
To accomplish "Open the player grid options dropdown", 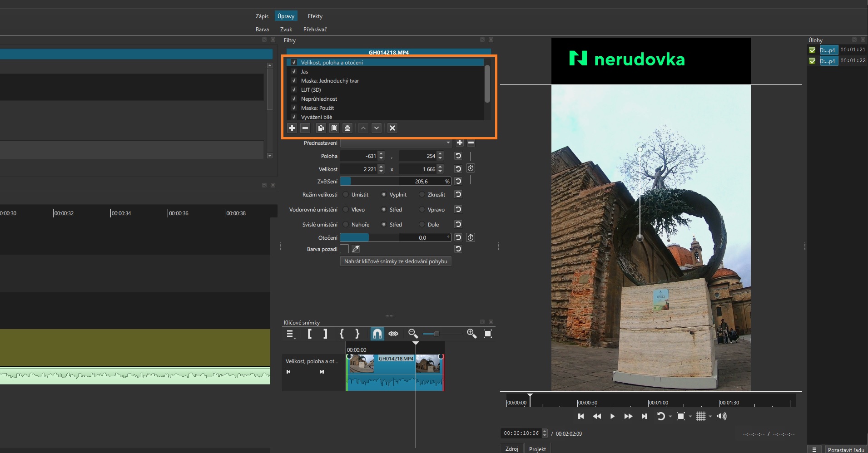I will pos(710,417).
